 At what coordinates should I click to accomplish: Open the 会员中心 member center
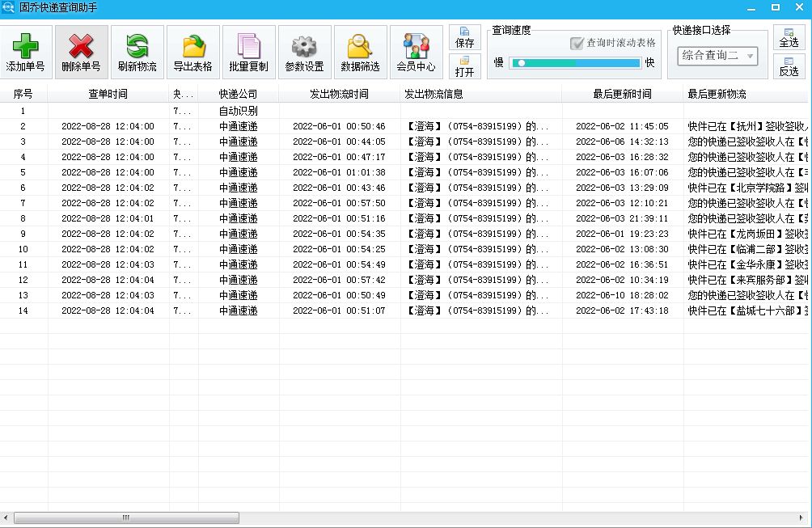(415, 51)
